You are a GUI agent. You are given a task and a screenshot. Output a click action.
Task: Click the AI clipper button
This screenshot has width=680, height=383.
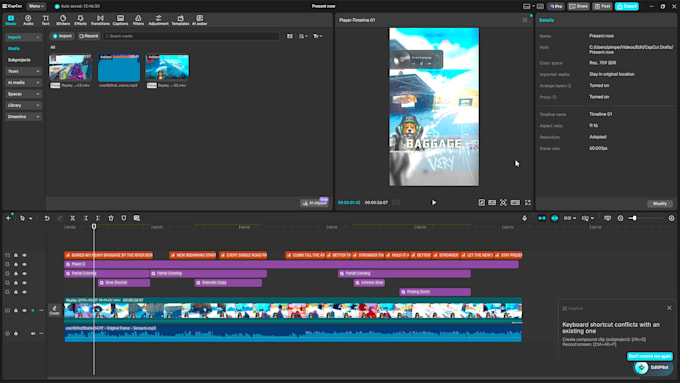coord(314,203)
